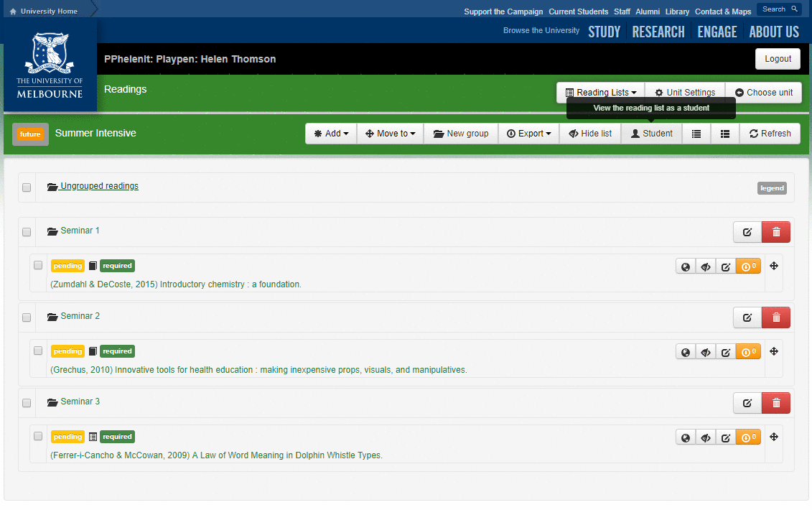
Task: Toggle visibility eye icon on Zumdahl reading
Action: 706,266
